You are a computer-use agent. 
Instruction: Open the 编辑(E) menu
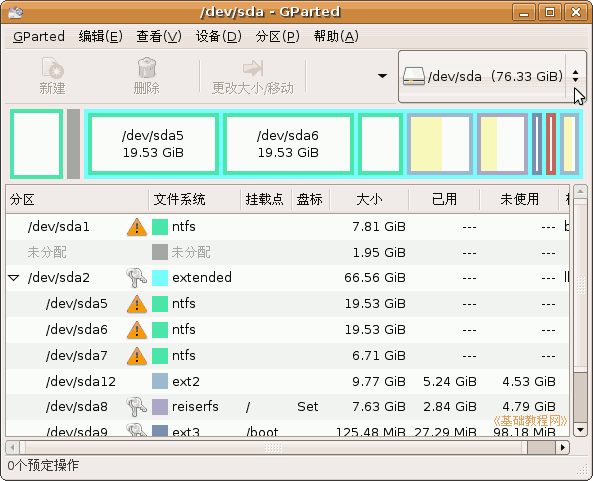pyautogui.click(x=101, y=36)
